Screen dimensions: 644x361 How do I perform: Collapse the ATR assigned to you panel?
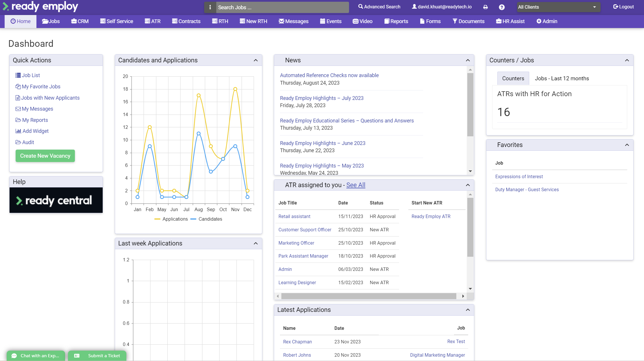tap(467, 185)
